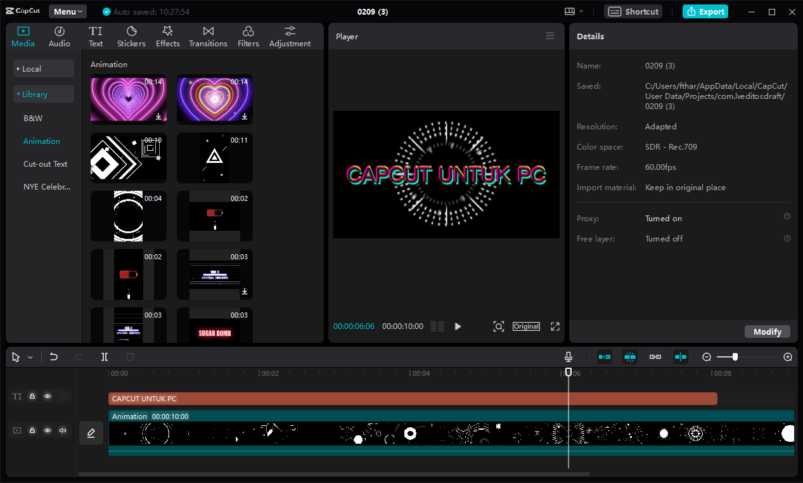The image size is (803, 483).
Task: Expand the Local media section
Action: [44, 69]
